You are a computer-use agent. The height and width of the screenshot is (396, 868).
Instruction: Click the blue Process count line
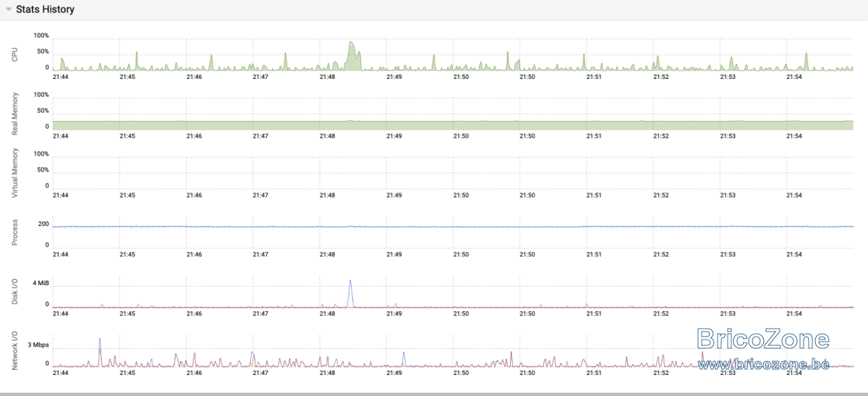(453, 227)
